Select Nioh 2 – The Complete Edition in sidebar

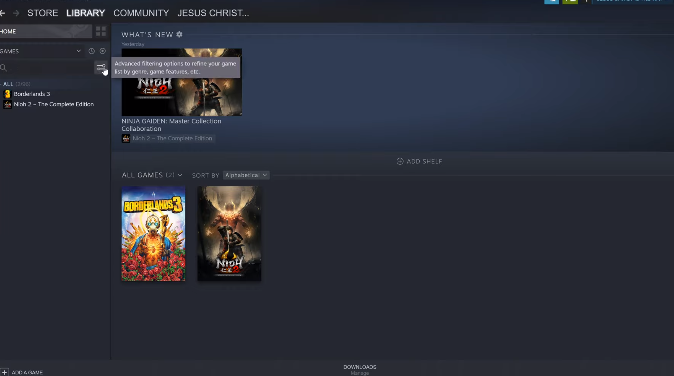pyautogui.click(x=54, y=104)
